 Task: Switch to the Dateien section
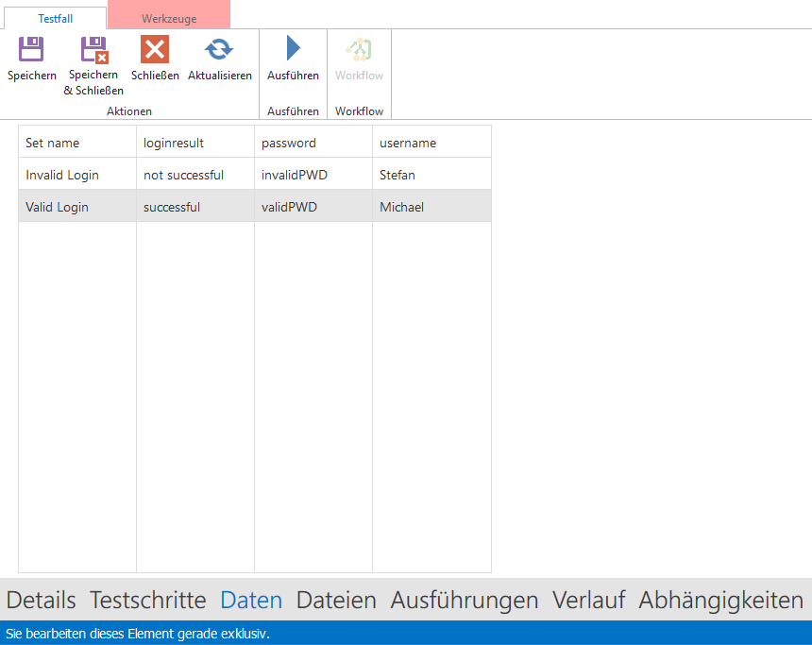[336, 600]
